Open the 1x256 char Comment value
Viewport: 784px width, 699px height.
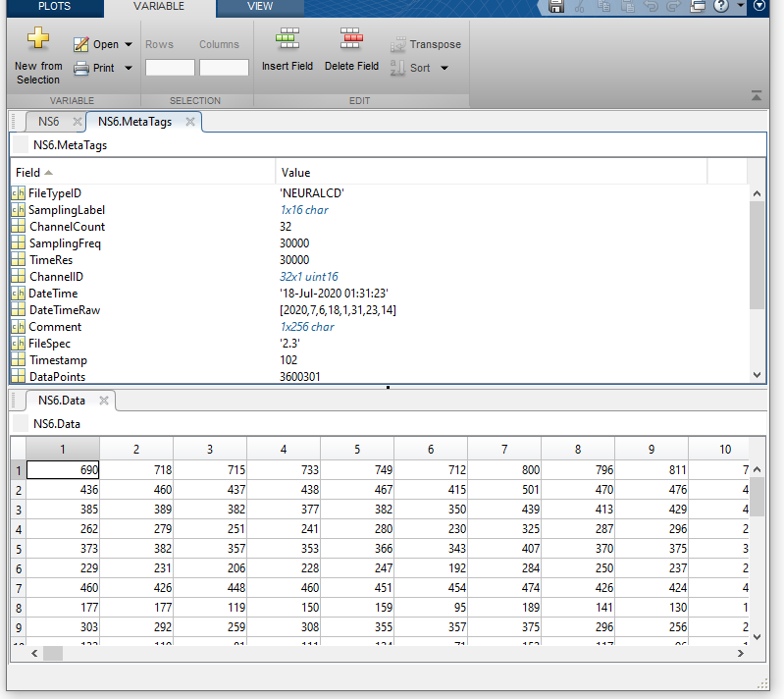[306, 327]
